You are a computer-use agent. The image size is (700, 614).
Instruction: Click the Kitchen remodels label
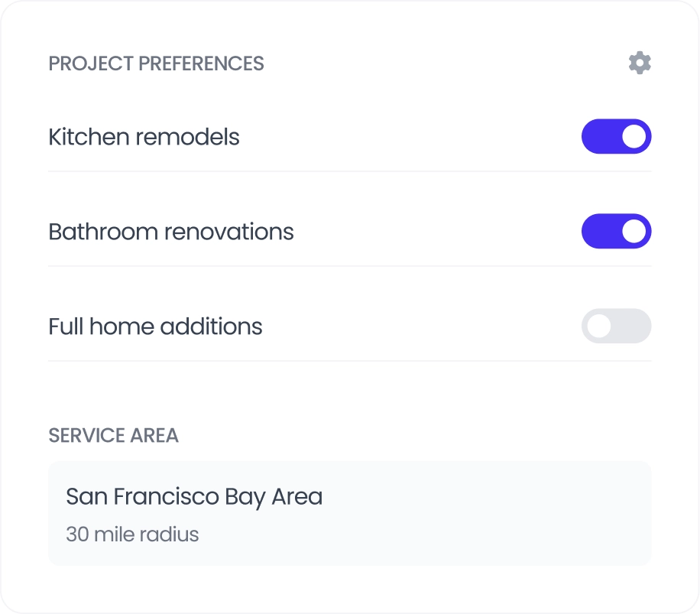pyautogui.click(x=144, y=137)
